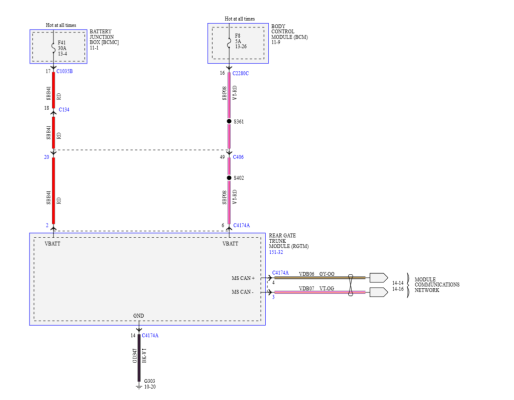Open the C134 connector link
This screenshot has width=514, height=400.
64,110
